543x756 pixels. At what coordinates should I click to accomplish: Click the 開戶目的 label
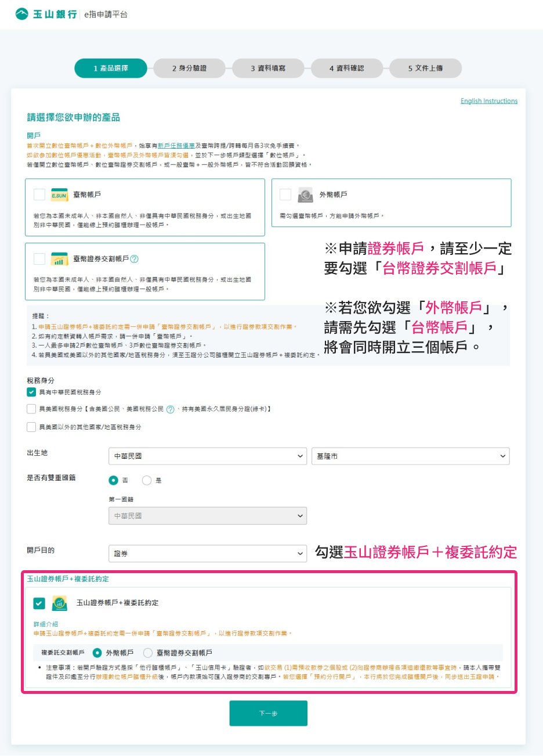pos(41,550)
